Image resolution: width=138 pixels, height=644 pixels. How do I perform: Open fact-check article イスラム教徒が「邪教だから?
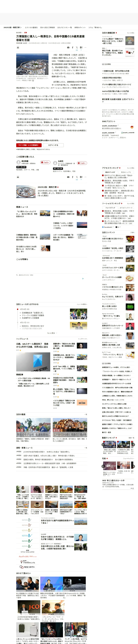click(x=113, y=41)
